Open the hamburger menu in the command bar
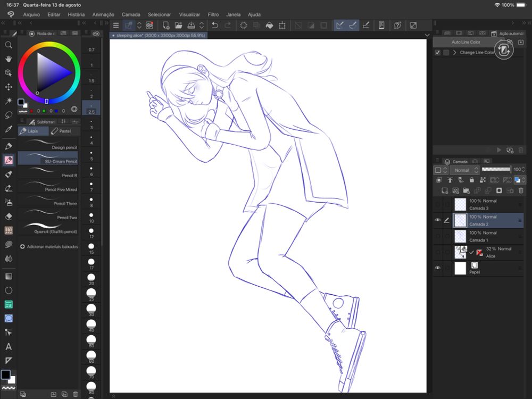Image resolution: width=532 pixels, height=399 pixels. (x=116, y=25)
